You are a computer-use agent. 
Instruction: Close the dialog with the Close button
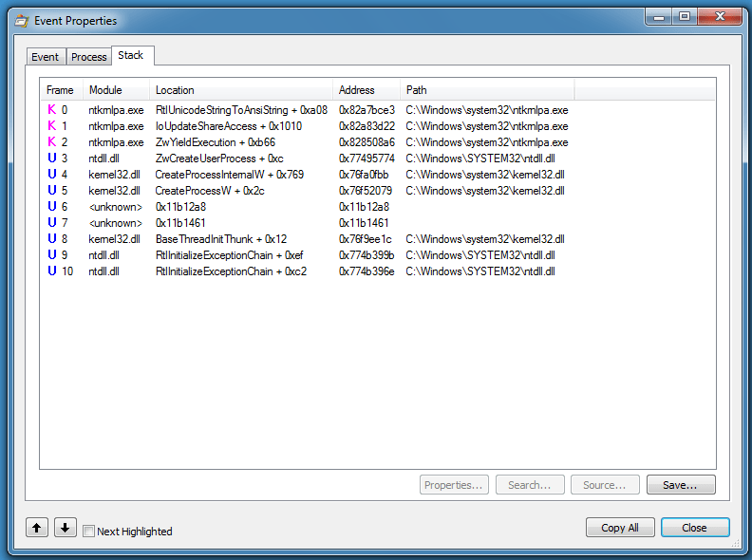tap(694, 528)
